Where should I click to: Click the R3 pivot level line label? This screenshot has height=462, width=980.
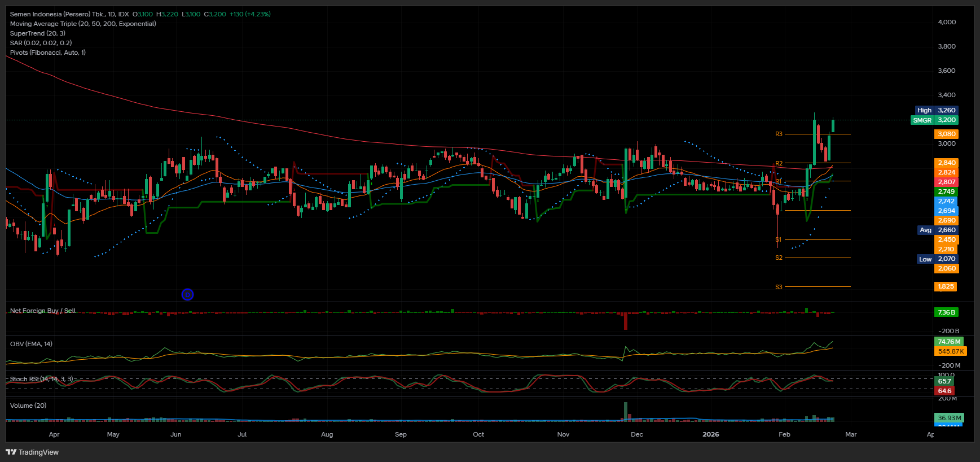pyautogui.click(x=779, y=134)
